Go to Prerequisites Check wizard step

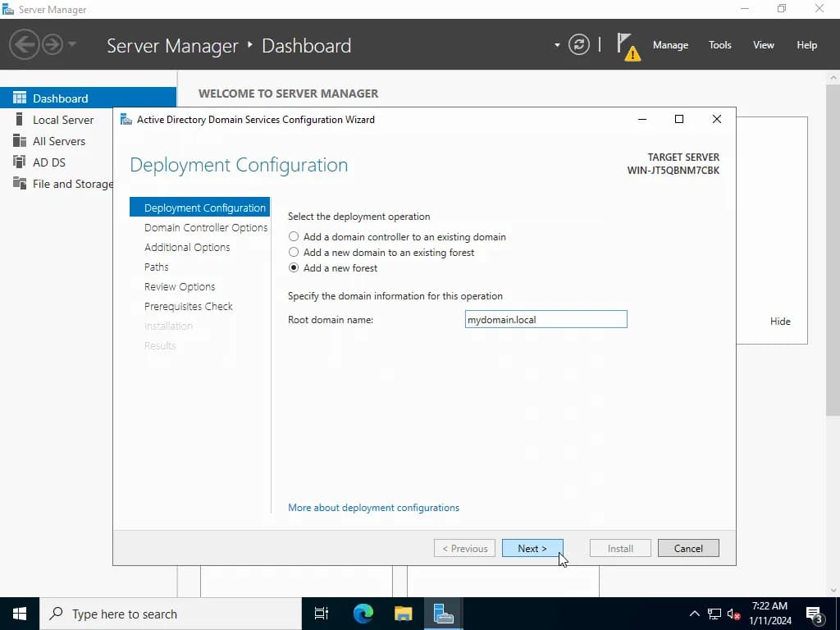(x=189, y=306)
